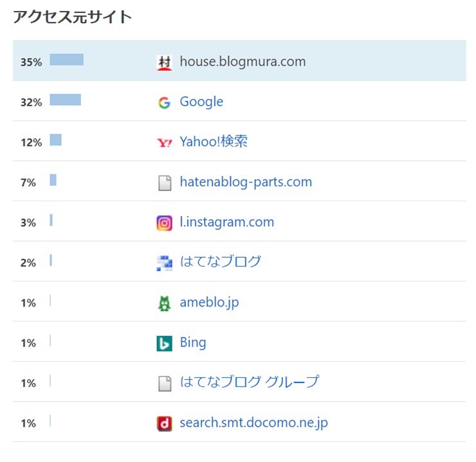Click blank page icon beside hatenablog-parts.com
The width and height of the screenshot is (476, 462).
point(165,183)
